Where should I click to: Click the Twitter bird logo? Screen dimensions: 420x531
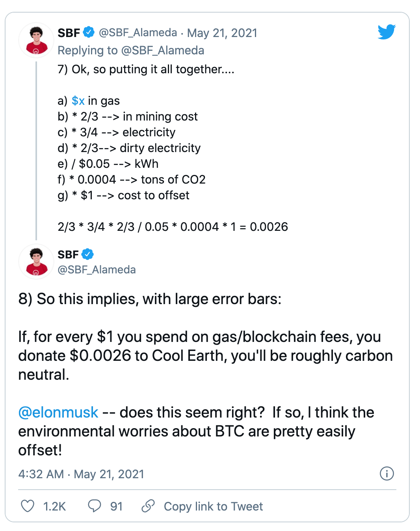(x=387, y=32)
